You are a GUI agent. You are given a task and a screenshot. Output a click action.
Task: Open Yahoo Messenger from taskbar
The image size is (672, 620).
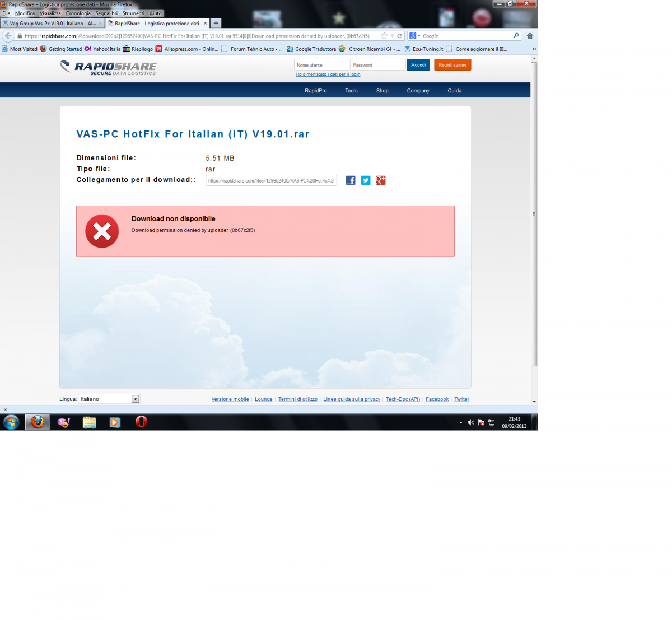63,422
